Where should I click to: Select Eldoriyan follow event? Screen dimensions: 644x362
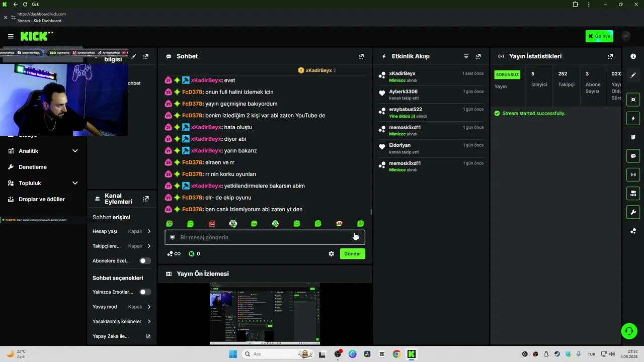point(432,148)
